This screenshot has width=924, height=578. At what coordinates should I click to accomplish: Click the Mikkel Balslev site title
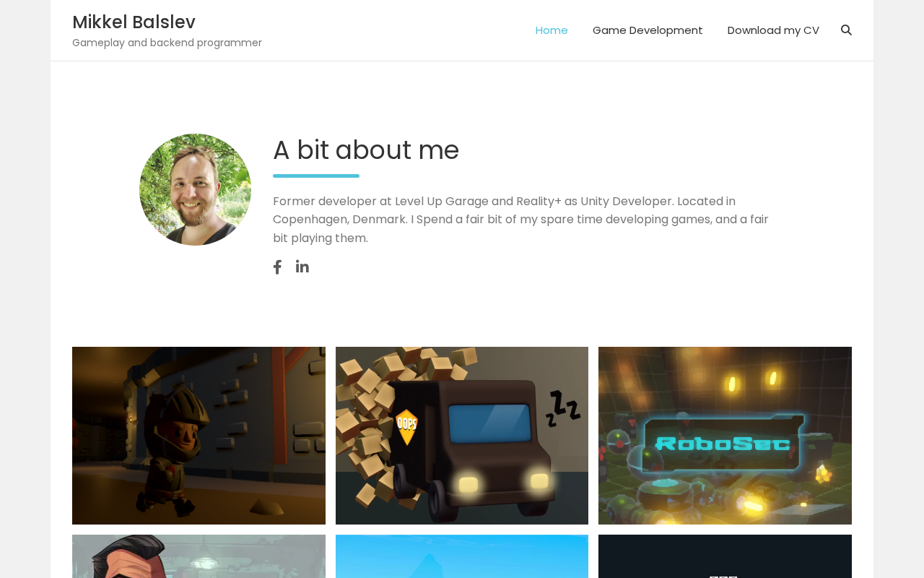tap(134, 22)
